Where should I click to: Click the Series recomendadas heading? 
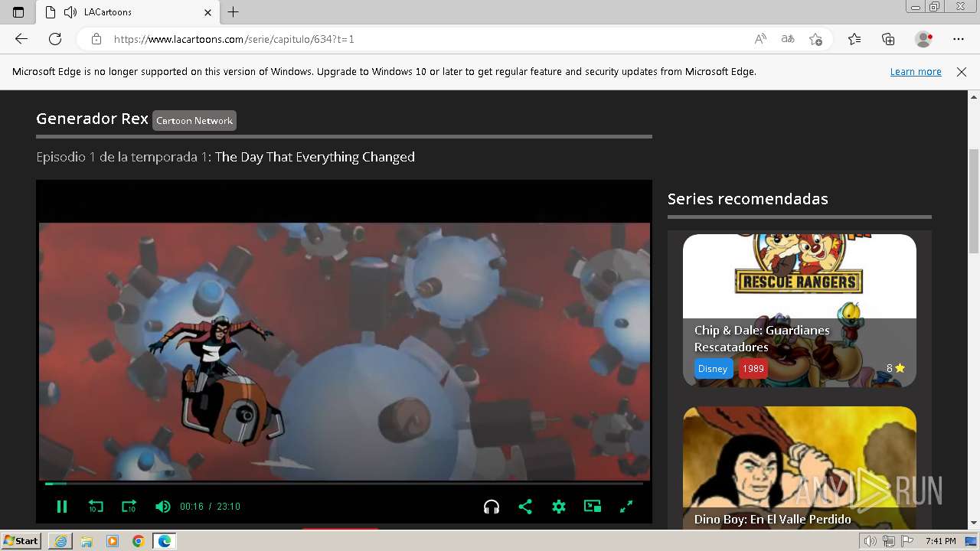[x=748, y=199]
